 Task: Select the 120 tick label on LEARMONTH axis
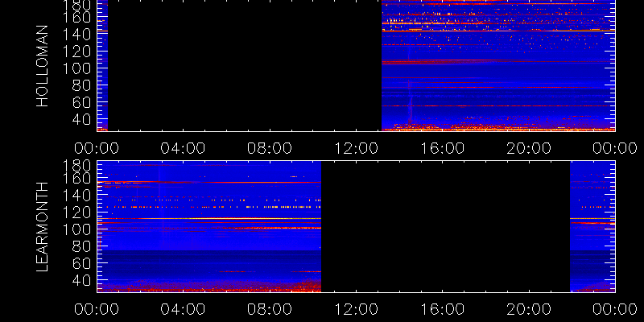[x=77, y=213]
